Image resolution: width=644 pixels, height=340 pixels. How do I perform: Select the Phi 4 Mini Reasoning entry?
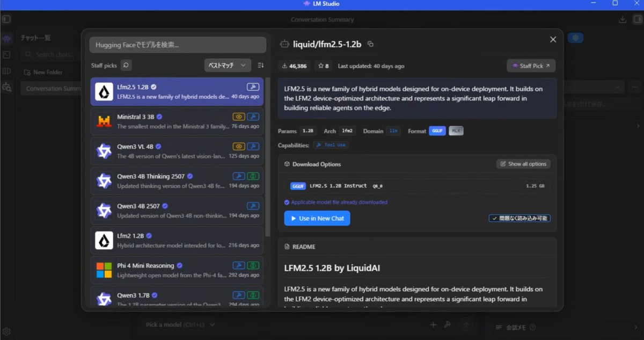(177, 270)
